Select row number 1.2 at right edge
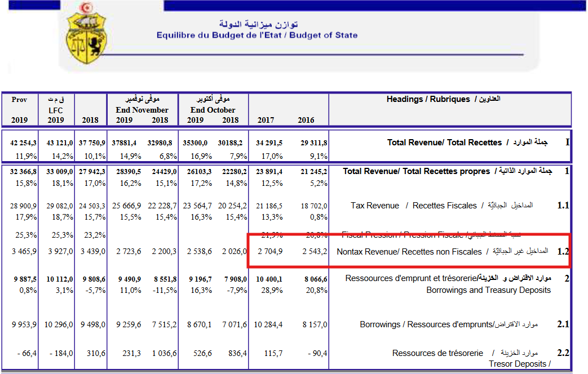The height and width of the screenshot is (374, 588). pos(563,252)
